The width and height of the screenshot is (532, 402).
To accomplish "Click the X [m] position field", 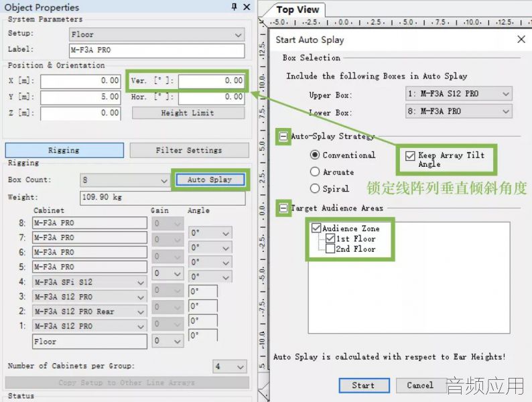I will (80, 81).
